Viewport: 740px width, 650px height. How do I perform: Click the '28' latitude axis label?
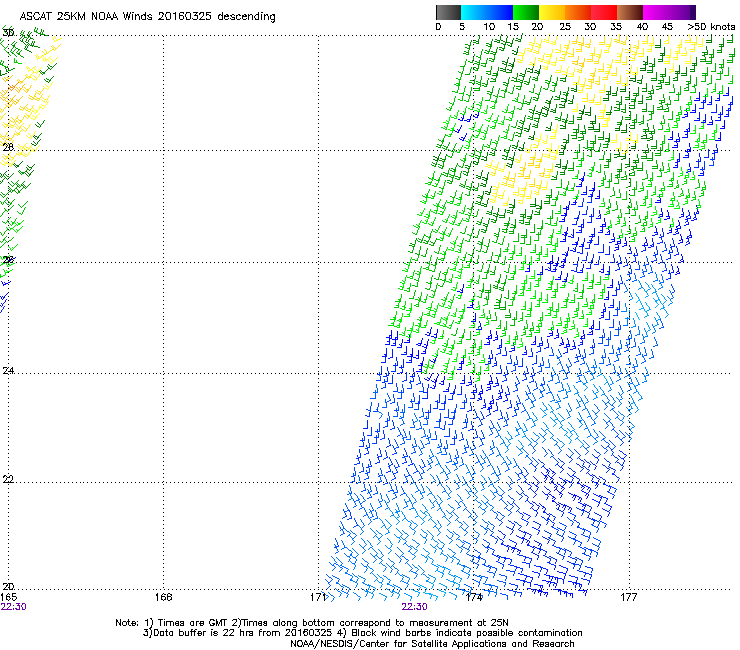point(8,147)
